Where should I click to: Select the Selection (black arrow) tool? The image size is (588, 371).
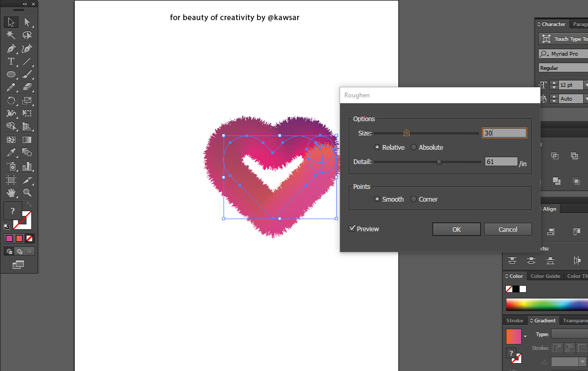coord(11,22)
